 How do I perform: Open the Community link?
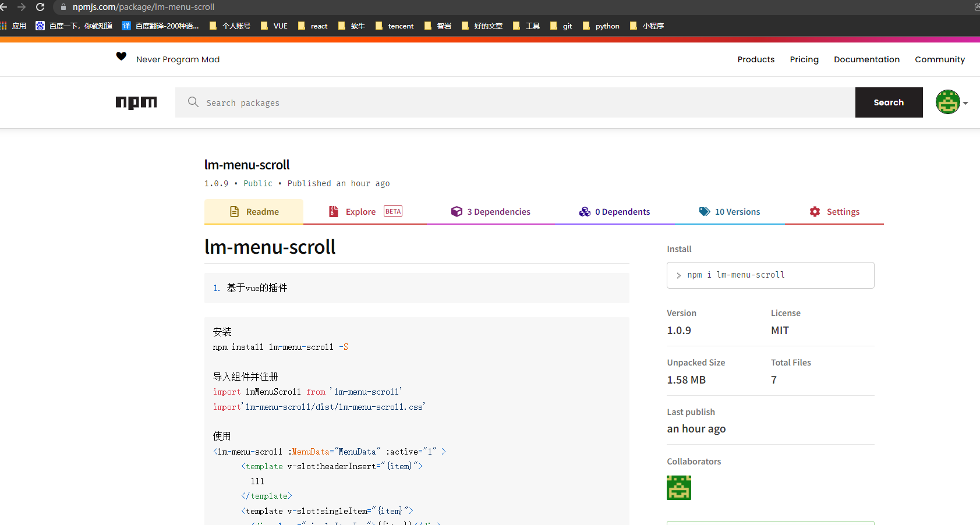940,59
